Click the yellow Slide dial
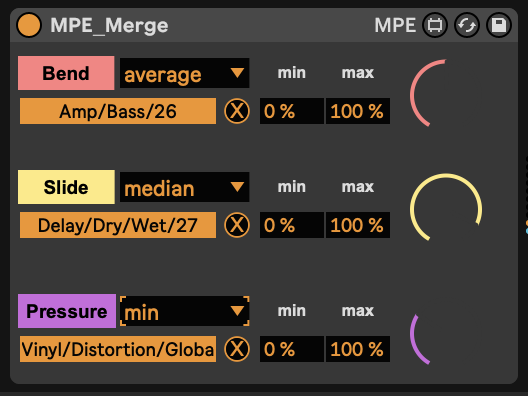This screenshot has height=396, width=528. pos(446,209)
